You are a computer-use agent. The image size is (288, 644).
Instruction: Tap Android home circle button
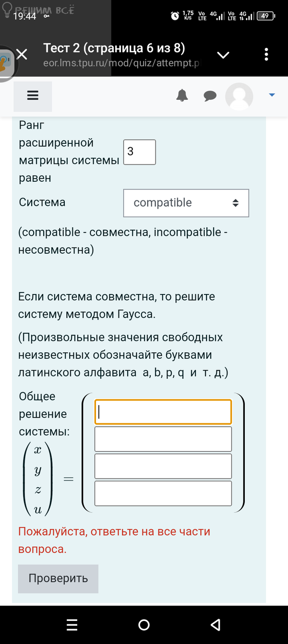coord(144,624)
